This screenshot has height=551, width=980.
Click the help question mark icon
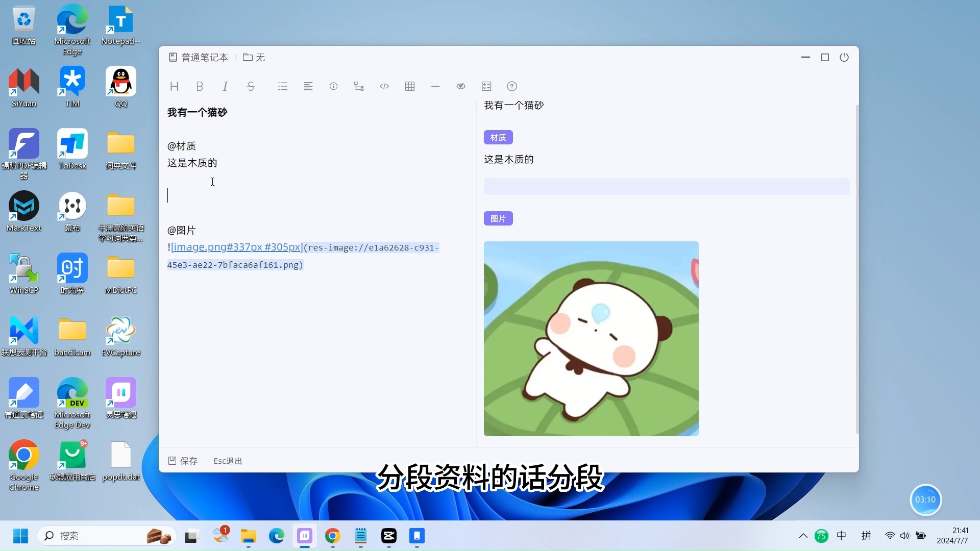(x=512, y=86)
